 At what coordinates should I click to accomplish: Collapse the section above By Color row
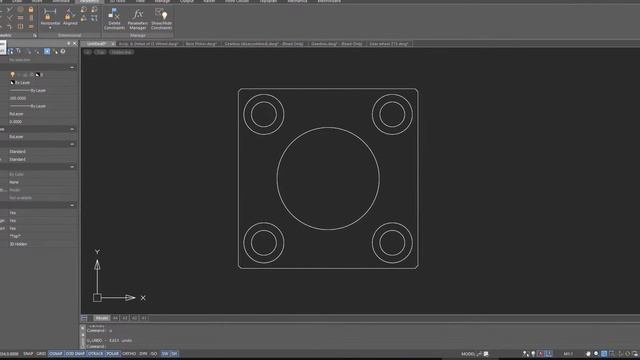click(72, 167)
